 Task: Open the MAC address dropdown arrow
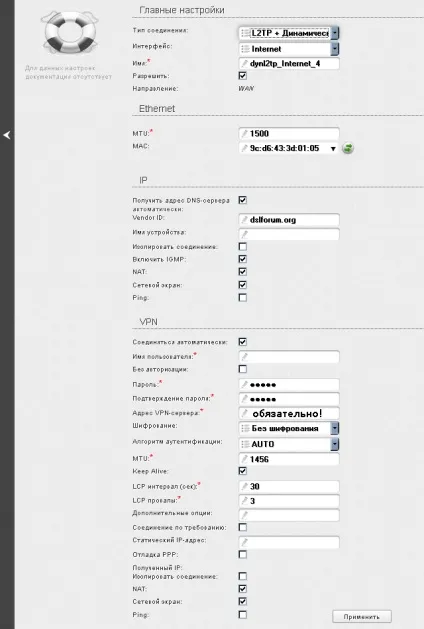[333, 149]
